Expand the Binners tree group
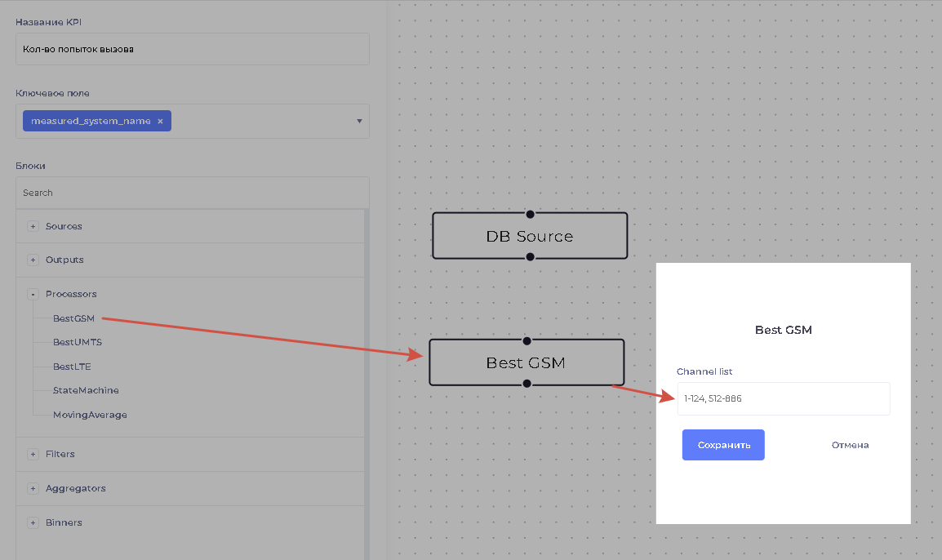The image size is (942, 560). coord(33,522)
